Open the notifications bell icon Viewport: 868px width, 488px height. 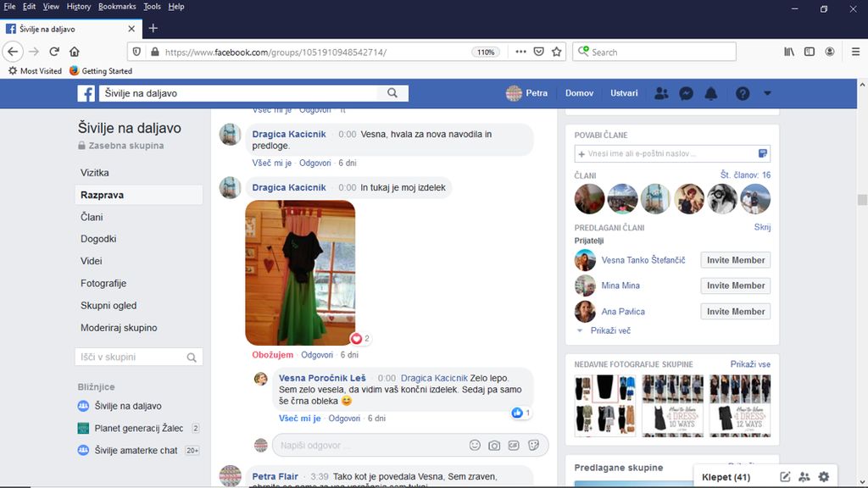711,93
